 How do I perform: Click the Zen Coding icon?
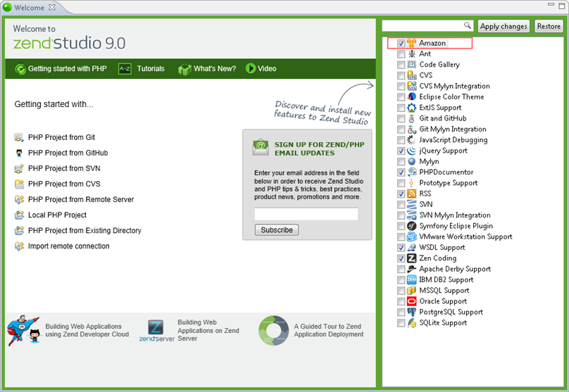(411, 258)
